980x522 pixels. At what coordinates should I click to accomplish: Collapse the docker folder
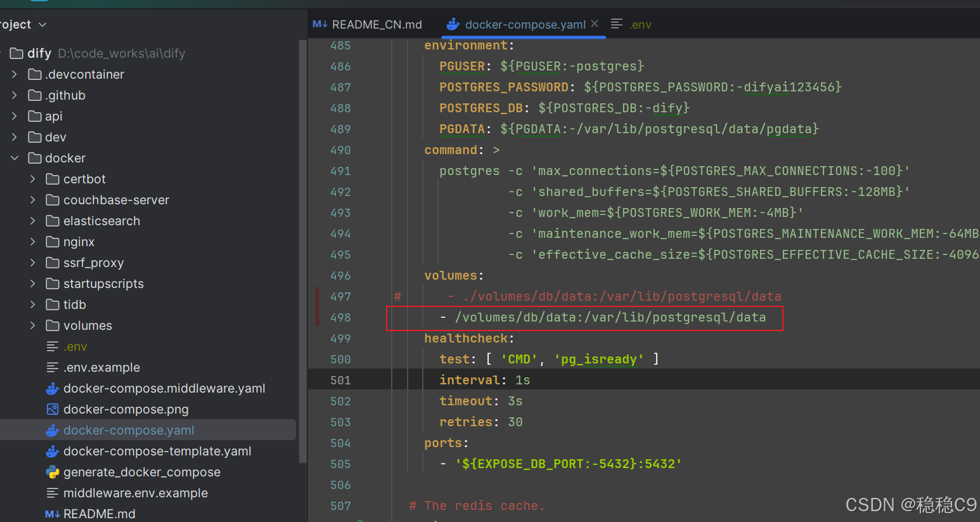15,158
